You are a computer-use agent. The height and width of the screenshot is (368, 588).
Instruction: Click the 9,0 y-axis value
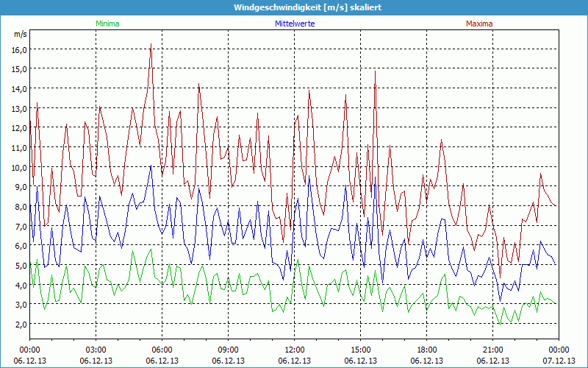click(x=22, y=187)
